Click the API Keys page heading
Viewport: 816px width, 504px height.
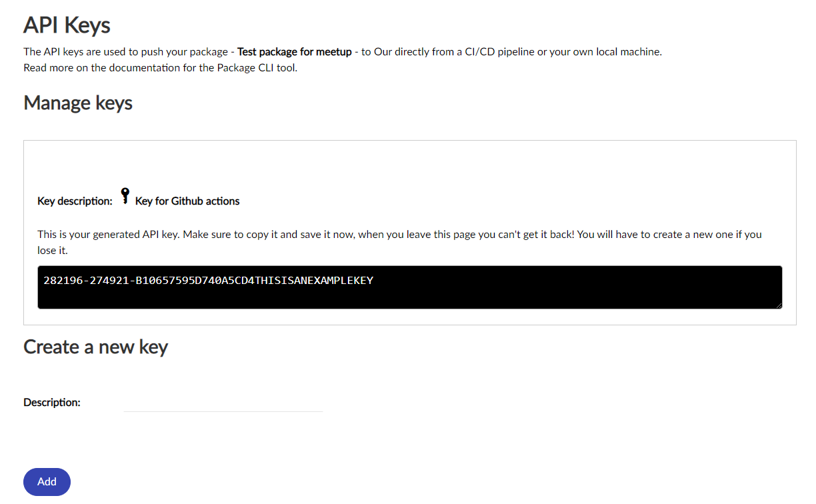click(67, 25)
